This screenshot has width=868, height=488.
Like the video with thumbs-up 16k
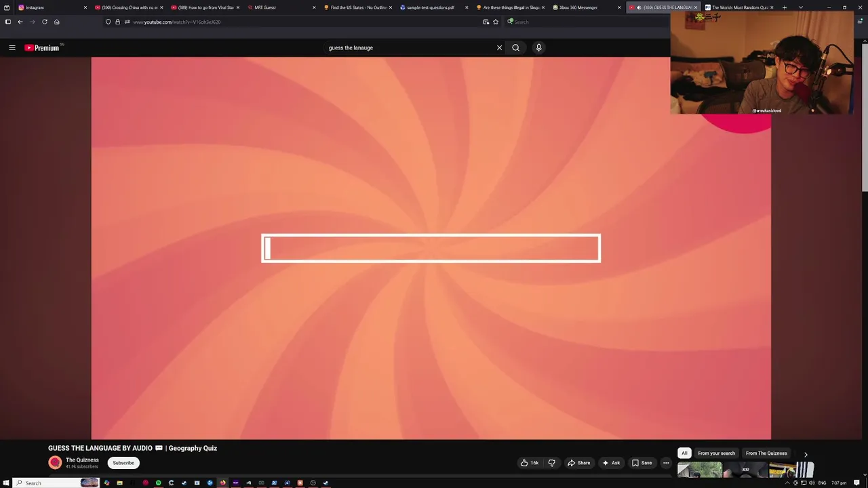click(529, 463)
